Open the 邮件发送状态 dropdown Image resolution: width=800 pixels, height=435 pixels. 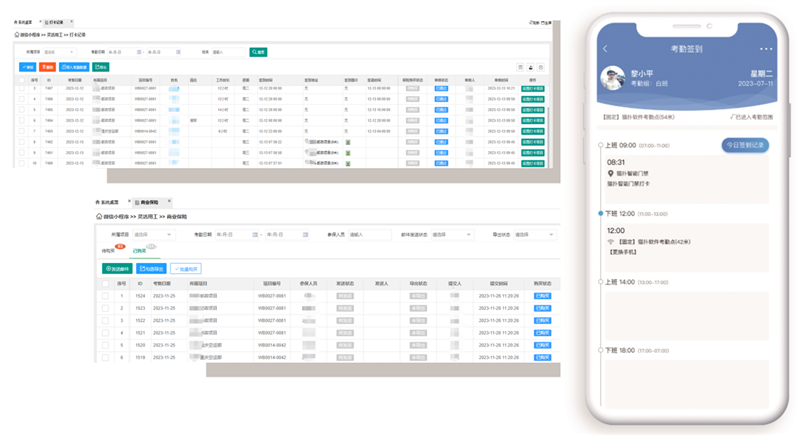pyautogui.click(x=450, y=235)
